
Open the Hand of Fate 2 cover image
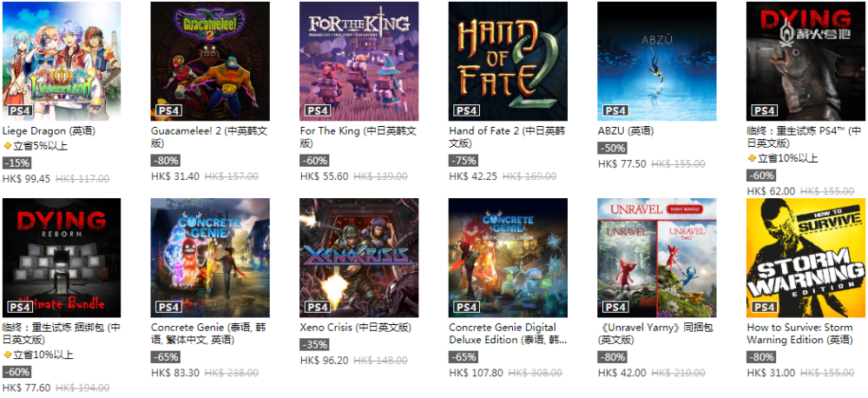pos(508,61)
